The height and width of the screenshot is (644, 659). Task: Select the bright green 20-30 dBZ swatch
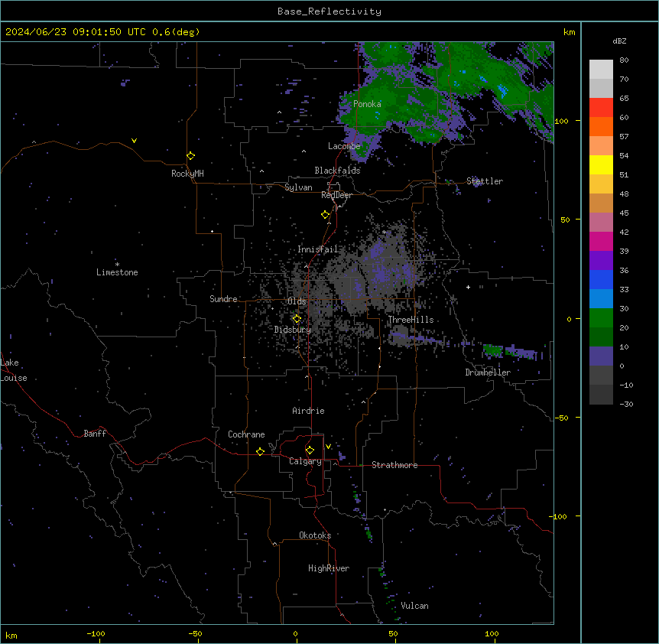pos(601,318)
